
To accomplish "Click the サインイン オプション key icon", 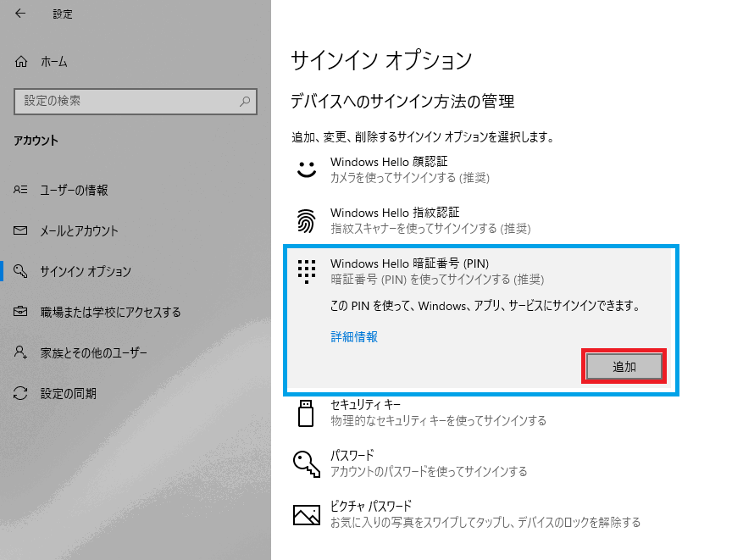I will point(20,271).
